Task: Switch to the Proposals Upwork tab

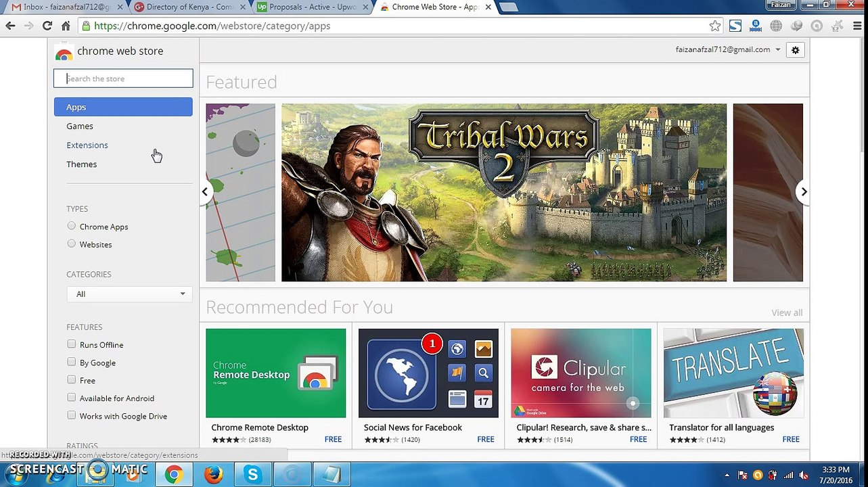Action: [x=312, y=7]
